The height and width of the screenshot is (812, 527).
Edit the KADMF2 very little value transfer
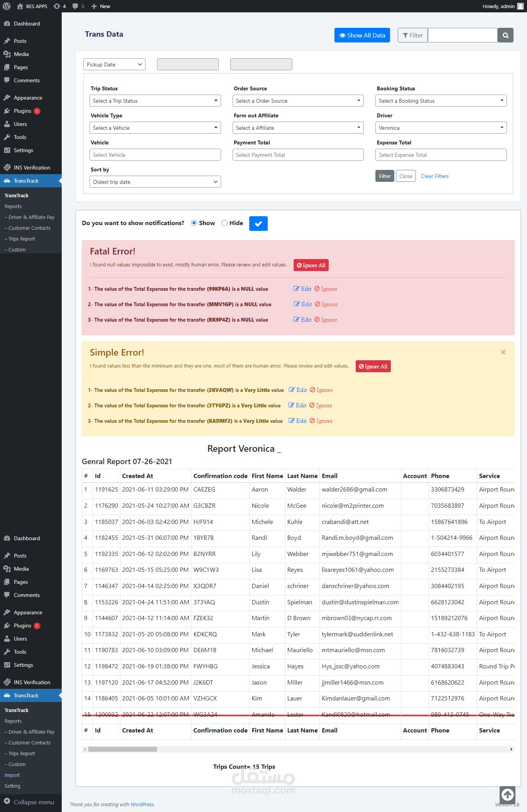298,421
